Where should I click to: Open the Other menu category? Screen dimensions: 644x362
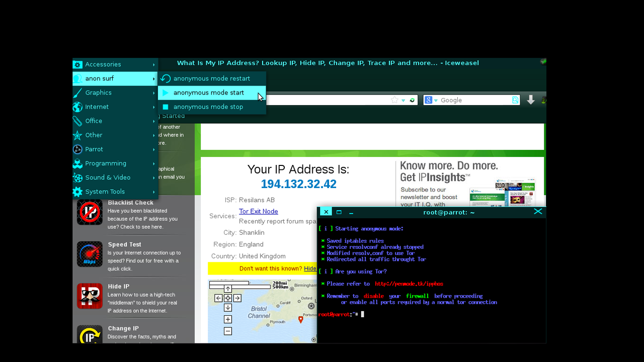[115, 135]
